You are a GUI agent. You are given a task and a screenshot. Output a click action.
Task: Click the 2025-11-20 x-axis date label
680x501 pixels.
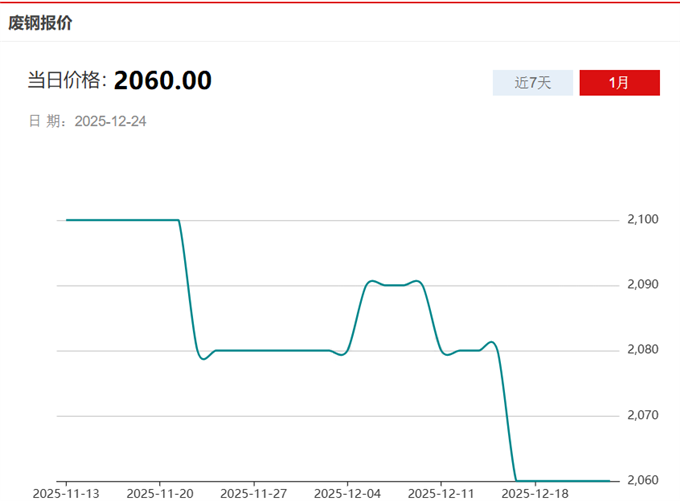(160, 493)
